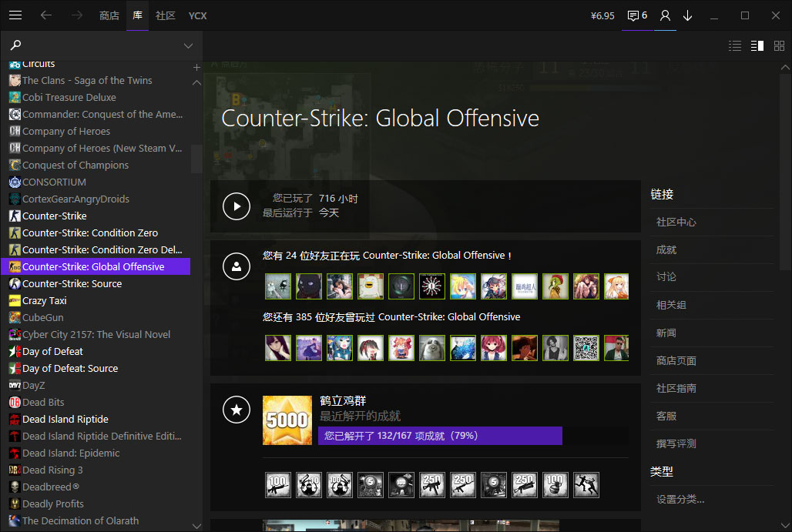This screenshot has height=532, width=792.
Task: Open the 成就 link
Action: click(x=666, y=250)
